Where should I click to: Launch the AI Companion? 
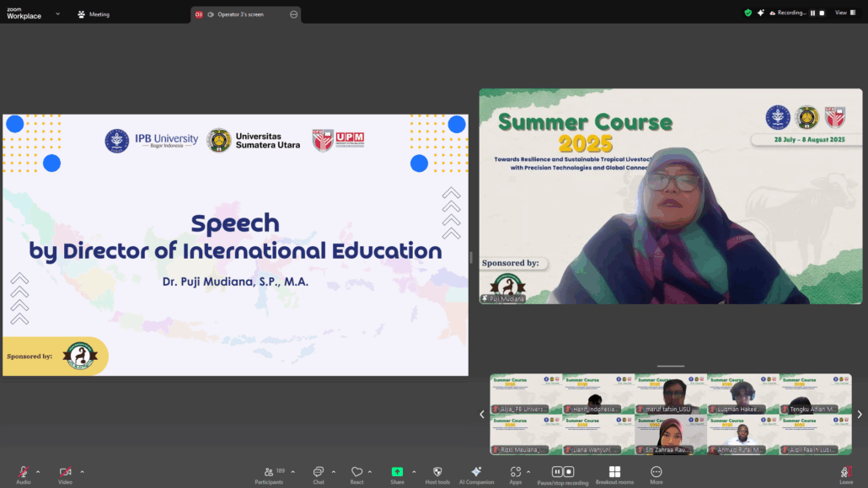pos(476,472)
